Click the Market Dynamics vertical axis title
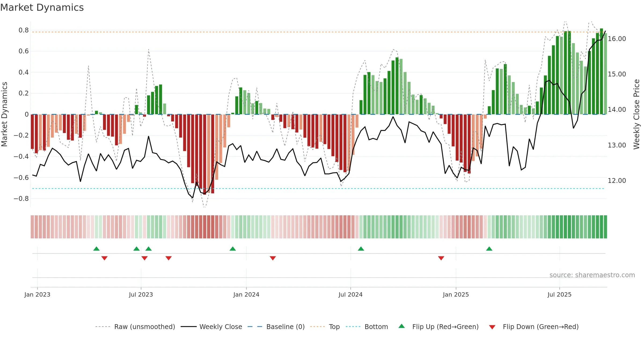The width and height of the screenshot is (644, 362). (4, 114)
